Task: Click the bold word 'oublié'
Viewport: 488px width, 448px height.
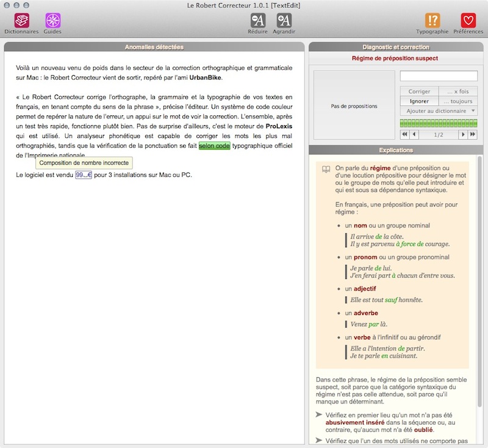Action: point(423,430)
